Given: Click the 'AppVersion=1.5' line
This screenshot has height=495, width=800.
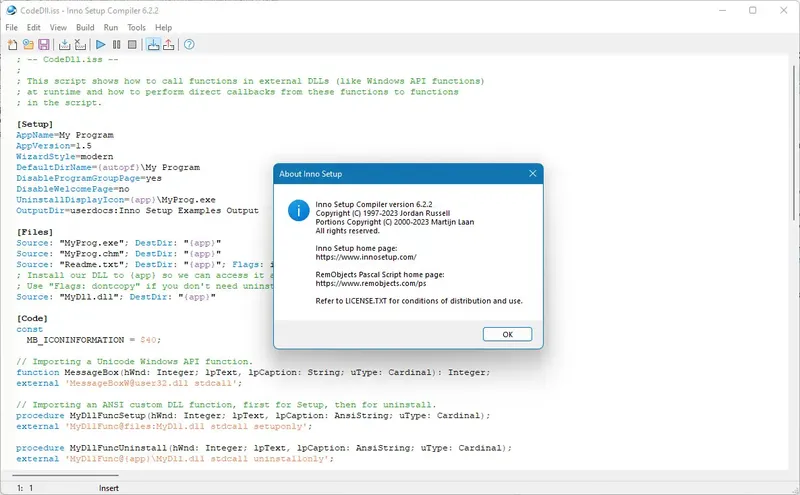Looking at the screenshot, I should (x=54, y=146).
